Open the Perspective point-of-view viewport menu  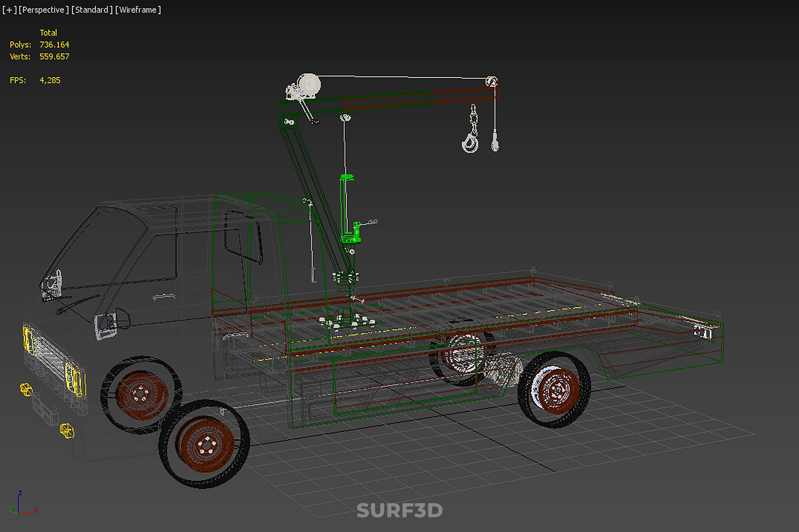(x=44, y=10)
